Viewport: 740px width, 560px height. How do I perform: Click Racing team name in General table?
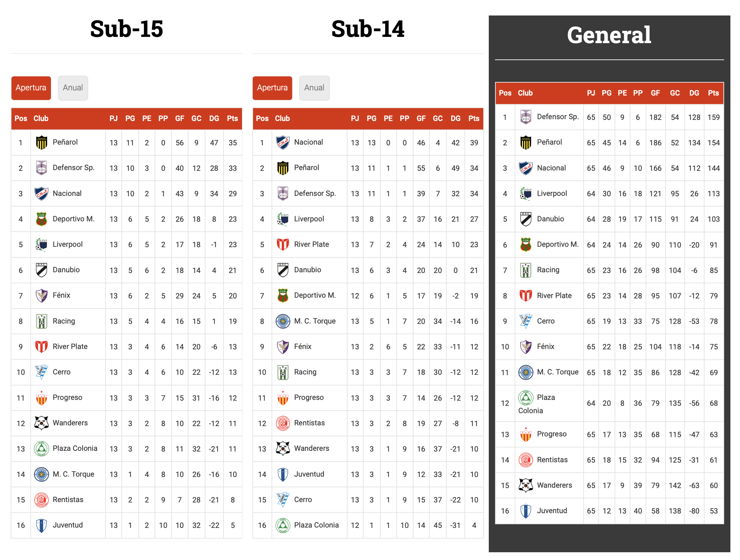point(548,270)
